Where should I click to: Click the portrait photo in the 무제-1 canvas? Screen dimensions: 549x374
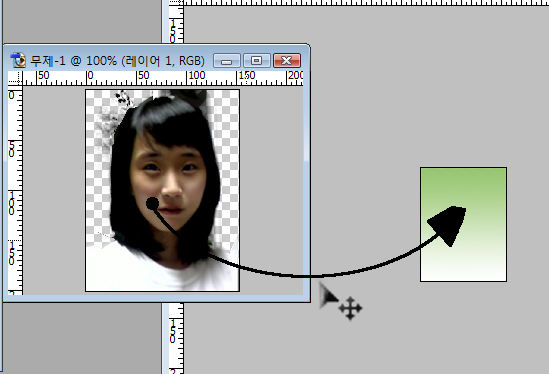click(x=162, y=190)
